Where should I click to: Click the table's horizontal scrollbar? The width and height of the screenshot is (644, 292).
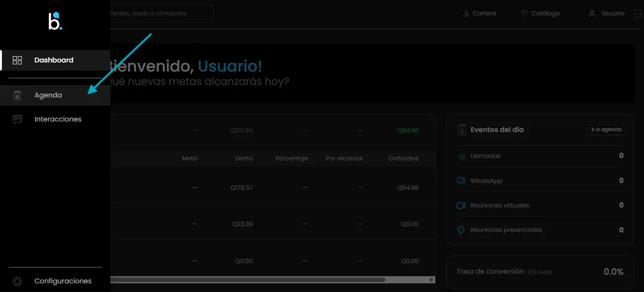coord(248,280)
